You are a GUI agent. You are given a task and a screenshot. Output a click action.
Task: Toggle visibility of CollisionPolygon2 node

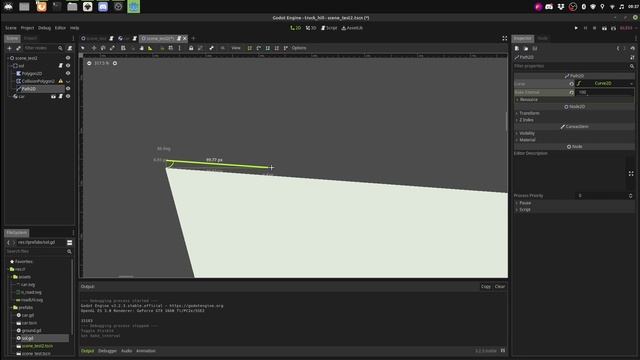click(68, 81)
